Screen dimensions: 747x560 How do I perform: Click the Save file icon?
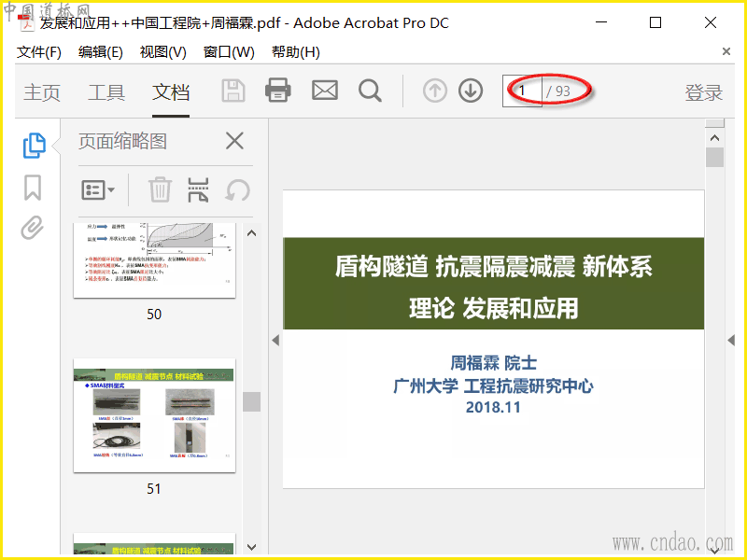(233, 91)
